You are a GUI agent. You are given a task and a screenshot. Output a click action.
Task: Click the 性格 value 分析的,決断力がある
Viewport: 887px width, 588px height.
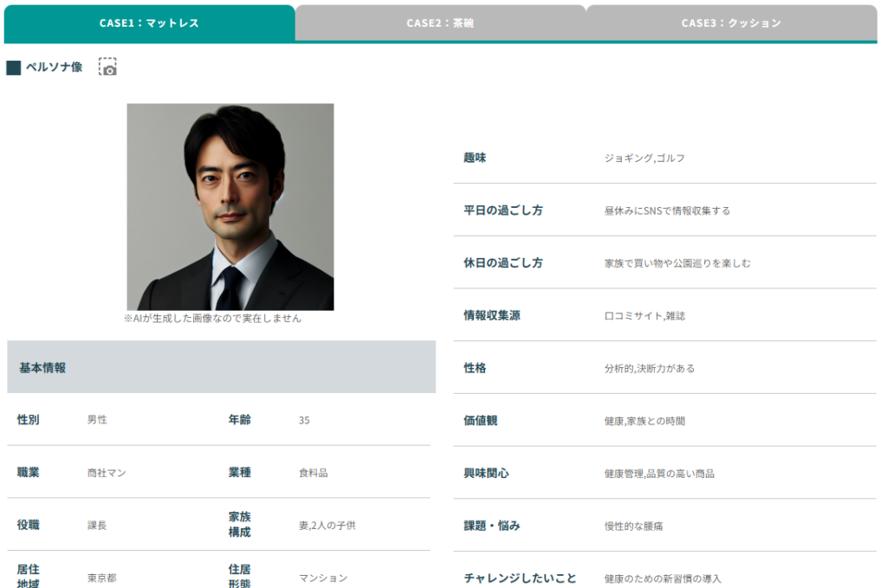click(x=649, y=368)
